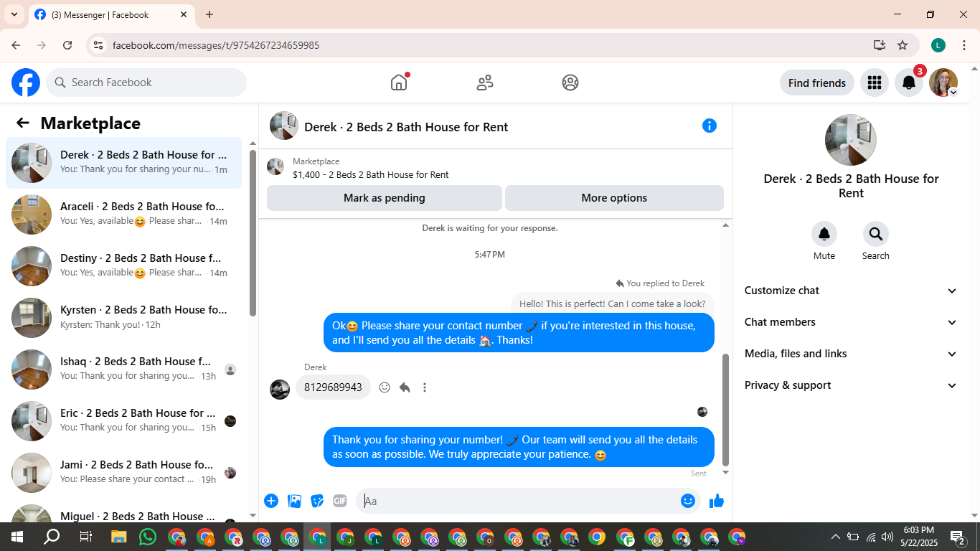980x551 pixels.
Task: Open the Groups icon in top navigation
Action: tap(570, 83)
